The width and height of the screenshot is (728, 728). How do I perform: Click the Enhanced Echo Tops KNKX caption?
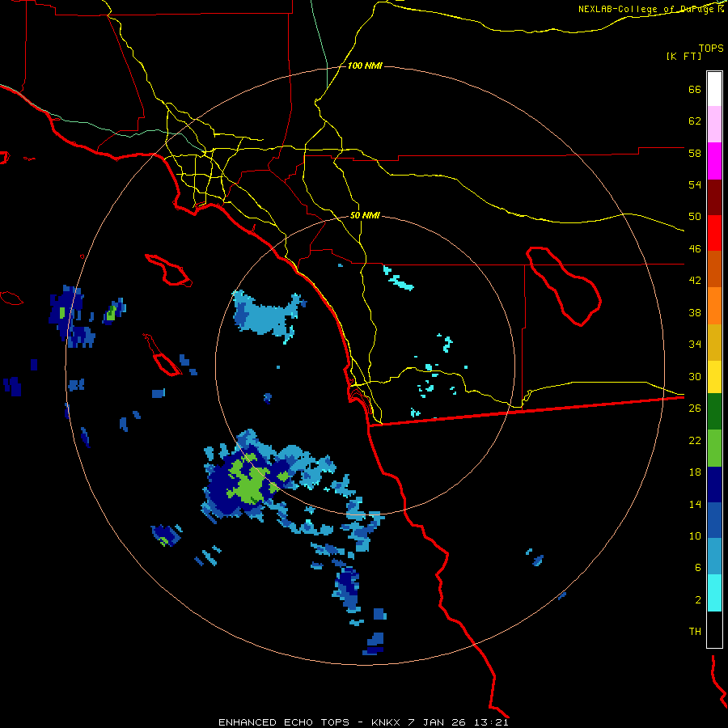click(363, 722)
